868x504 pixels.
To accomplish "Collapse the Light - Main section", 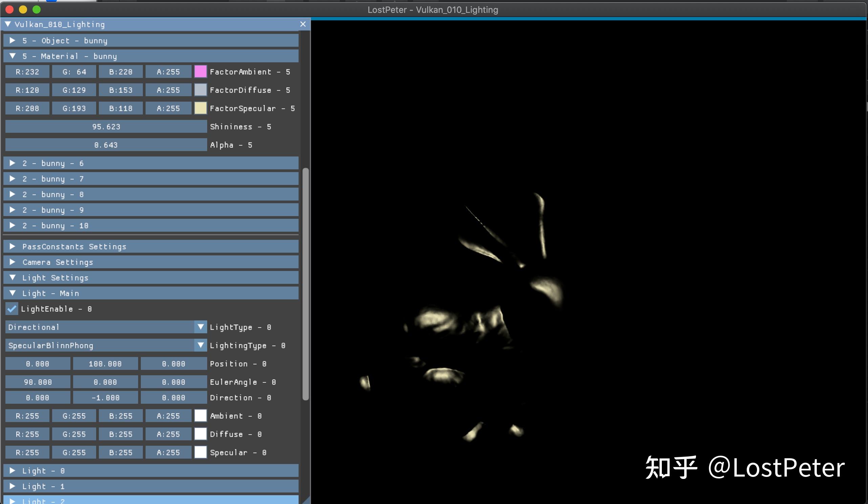I will pyautogui.click(x=13, y=293).
